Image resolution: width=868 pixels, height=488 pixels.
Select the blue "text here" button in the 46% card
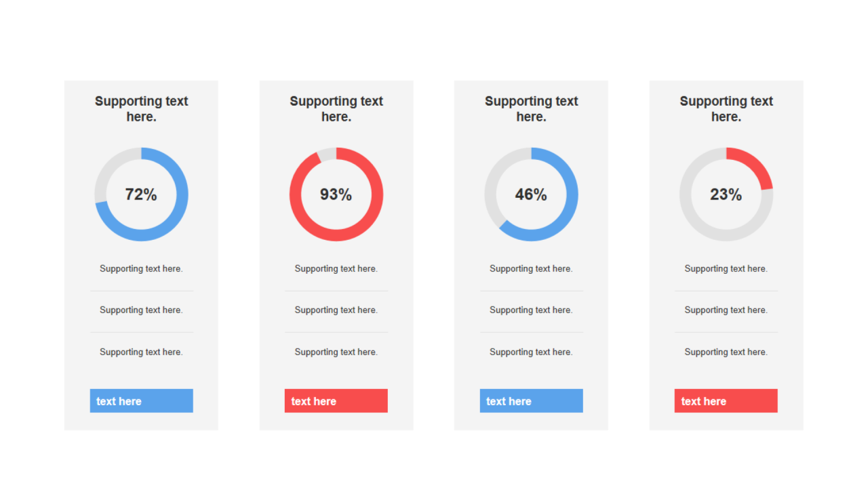click(x=531, y=401)
